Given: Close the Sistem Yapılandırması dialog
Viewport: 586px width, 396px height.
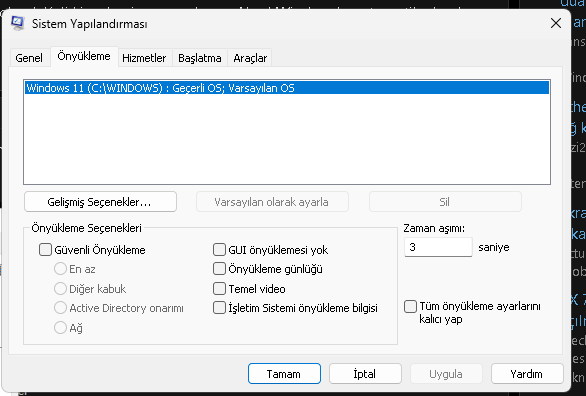Looking at the screenshot, I should [556, 23].
